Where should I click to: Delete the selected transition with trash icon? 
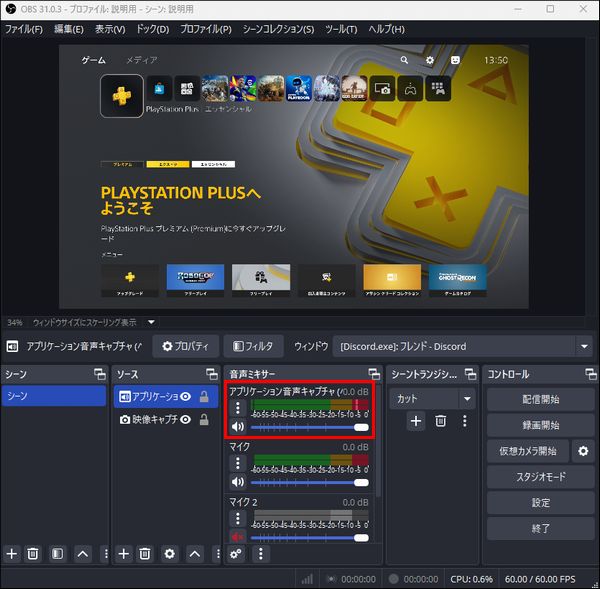440,421
